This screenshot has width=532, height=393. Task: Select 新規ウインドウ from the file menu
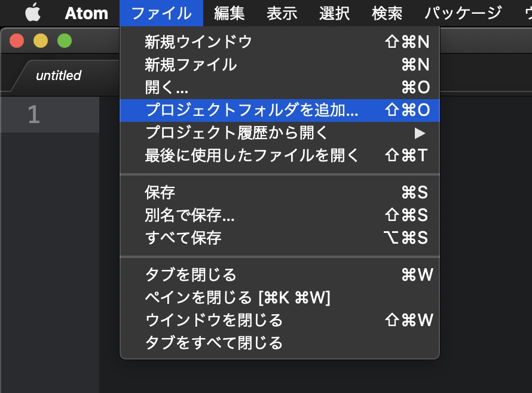coord(198,42)
